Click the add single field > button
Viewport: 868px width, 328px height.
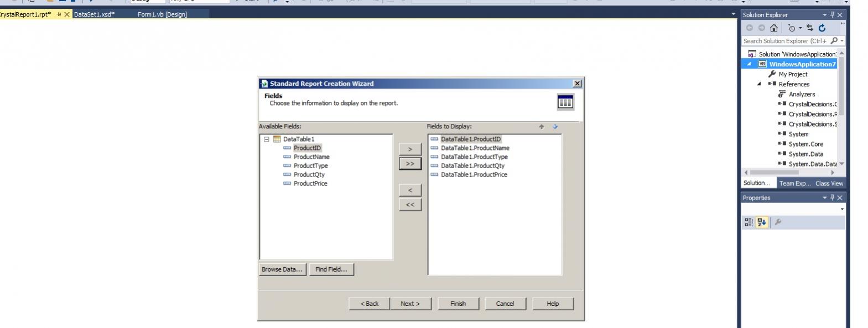410,149
